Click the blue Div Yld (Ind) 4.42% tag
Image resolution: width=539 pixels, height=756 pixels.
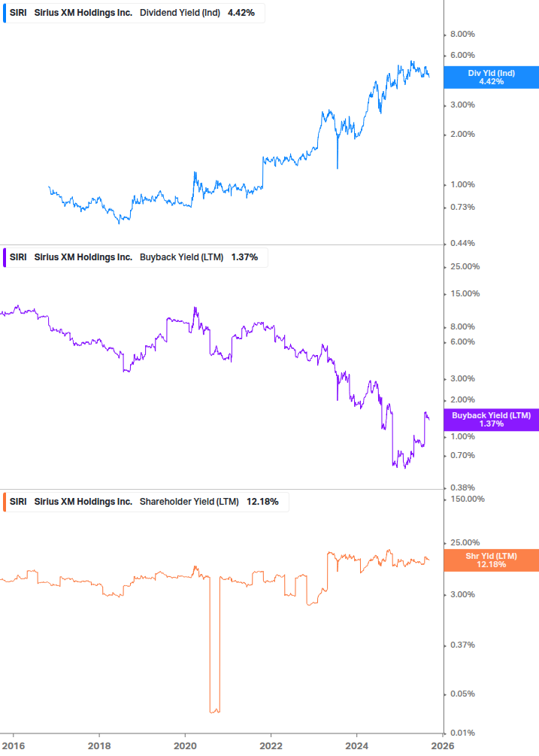tap(492, 77)
